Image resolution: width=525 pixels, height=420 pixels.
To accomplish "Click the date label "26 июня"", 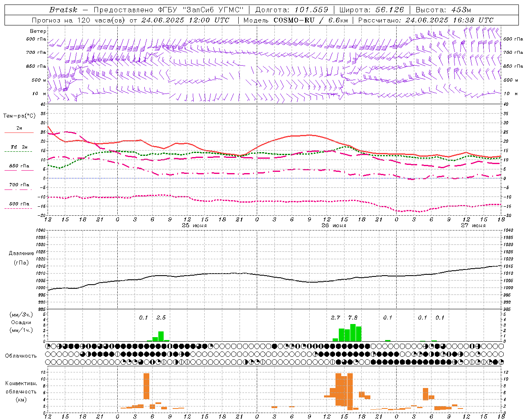I will tap(333, 226).
